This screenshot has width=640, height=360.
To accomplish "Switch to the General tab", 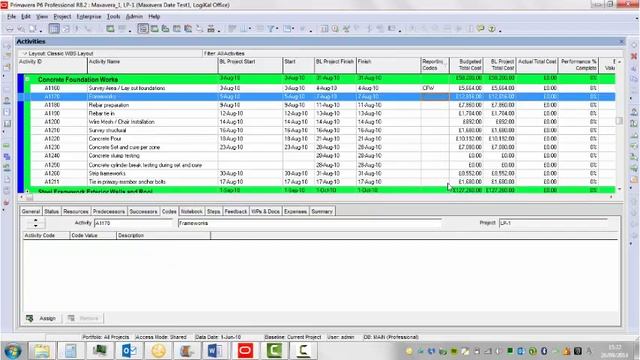I will point(31,211).
